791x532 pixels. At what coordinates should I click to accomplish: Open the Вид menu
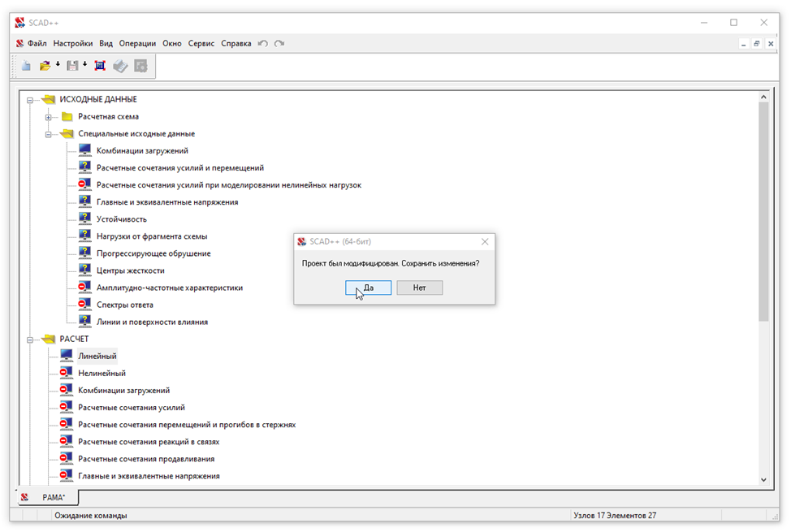click(106, 43)
